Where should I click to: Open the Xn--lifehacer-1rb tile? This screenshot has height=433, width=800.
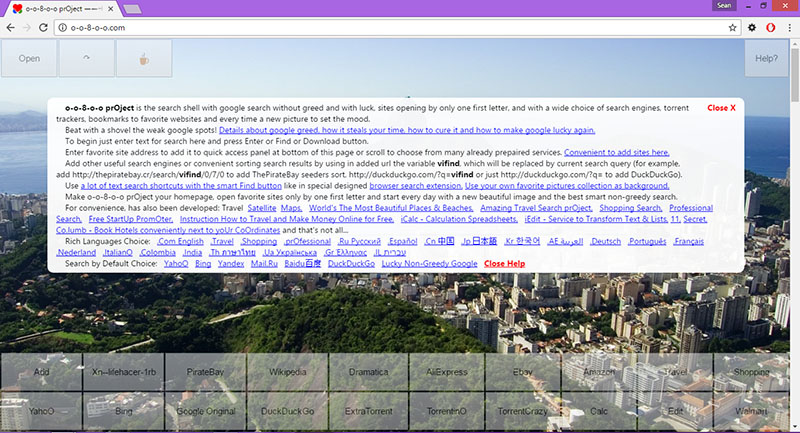coord(123,372)
